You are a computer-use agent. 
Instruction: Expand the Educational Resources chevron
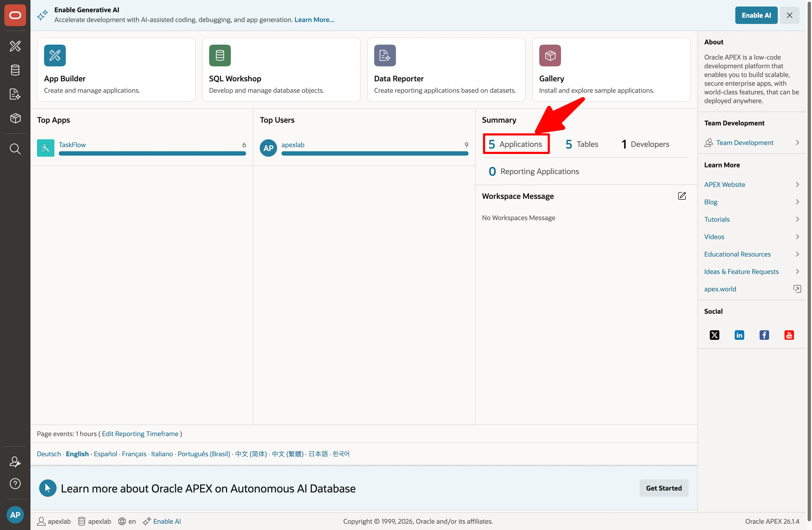tap(798, 254)
